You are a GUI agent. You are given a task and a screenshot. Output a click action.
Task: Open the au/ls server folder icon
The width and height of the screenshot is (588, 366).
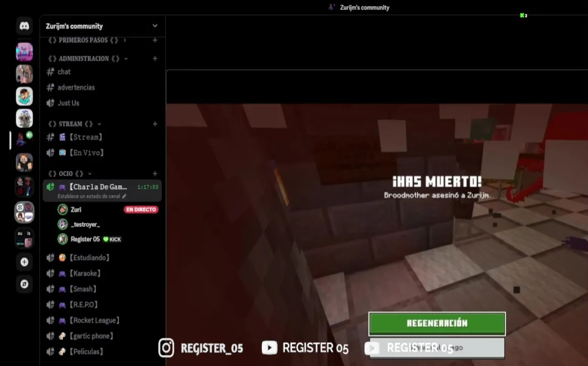[24, 238]
